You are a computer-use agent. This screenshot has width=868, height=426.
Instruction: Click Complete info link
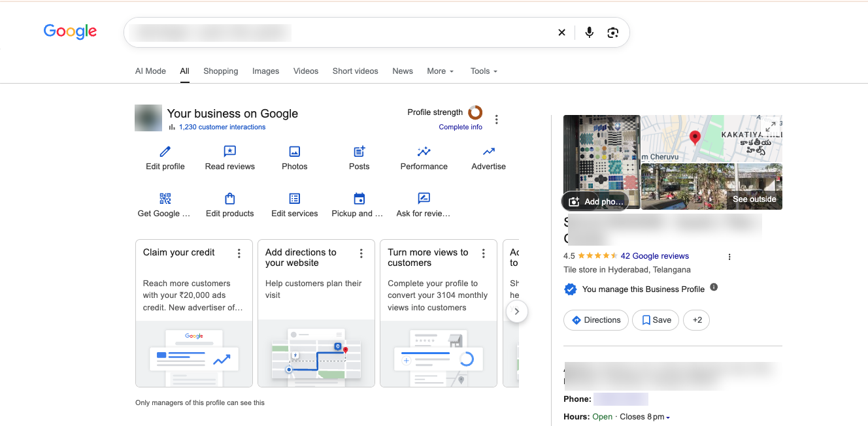click(x=461, y=127)
